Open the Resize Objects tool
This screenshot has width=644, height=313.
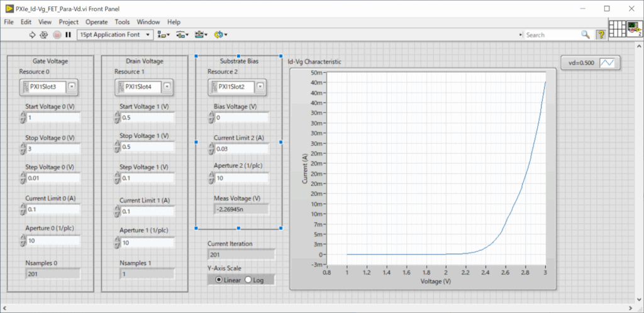(x=201, y=35)
